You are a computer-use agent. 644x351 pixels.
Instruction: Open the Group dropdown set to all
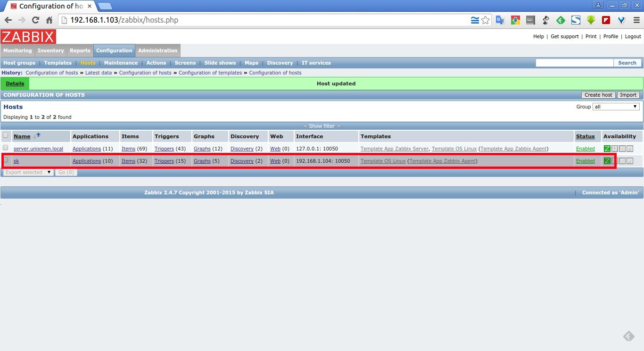pyautogui.click(x=616, y=107)
